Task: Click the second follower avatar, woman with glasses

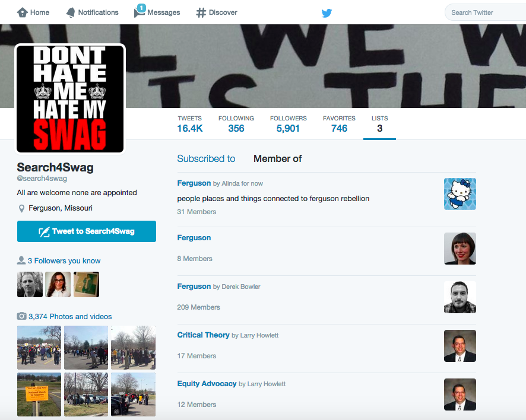Action: coord(58,284)
